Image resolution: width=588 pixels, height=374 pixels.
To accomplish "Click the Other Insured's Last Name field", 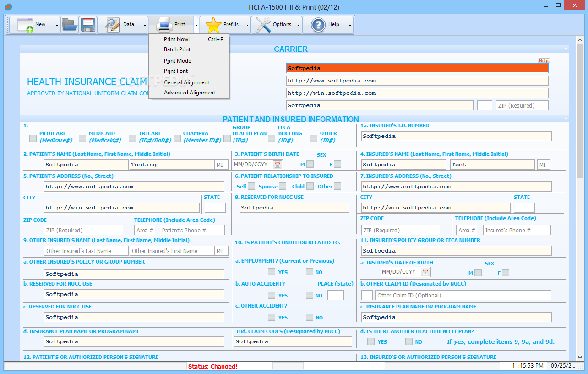I will [87, 251].
